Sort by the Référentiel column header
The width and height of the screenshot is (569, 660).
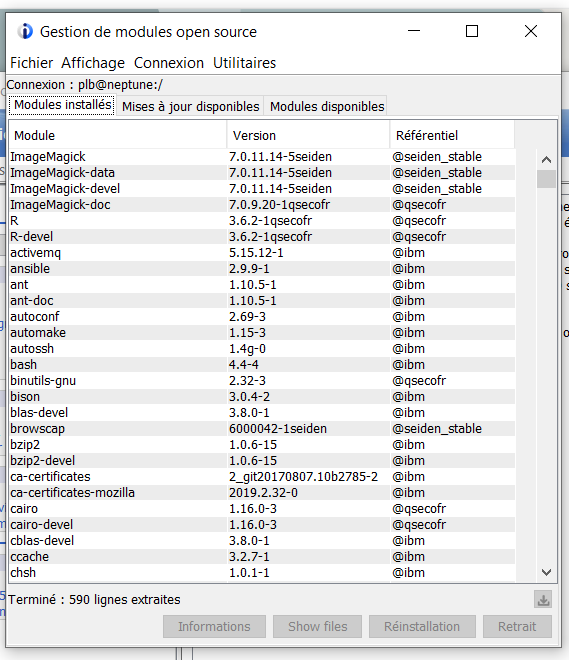[x=452, y=136]
